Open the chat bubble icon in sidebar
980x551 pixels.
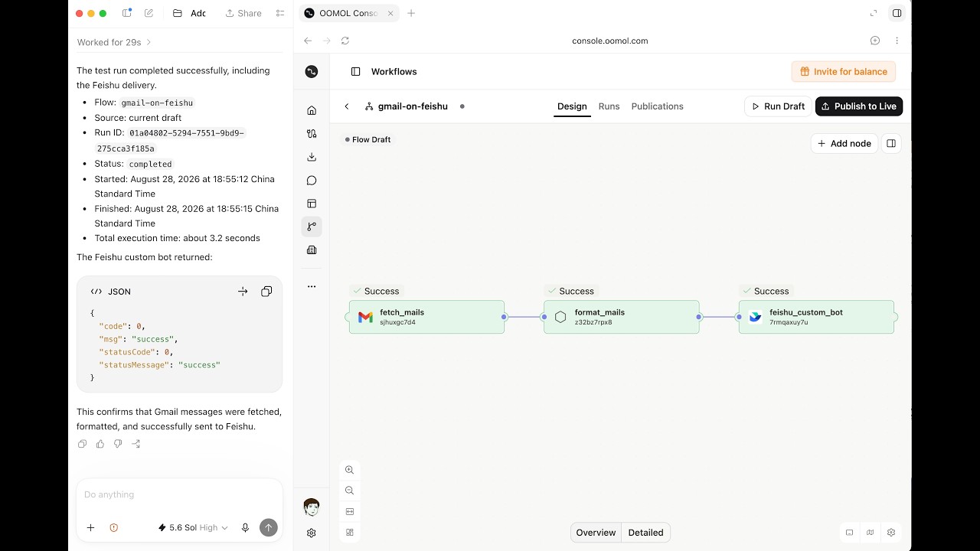[312, 181]
